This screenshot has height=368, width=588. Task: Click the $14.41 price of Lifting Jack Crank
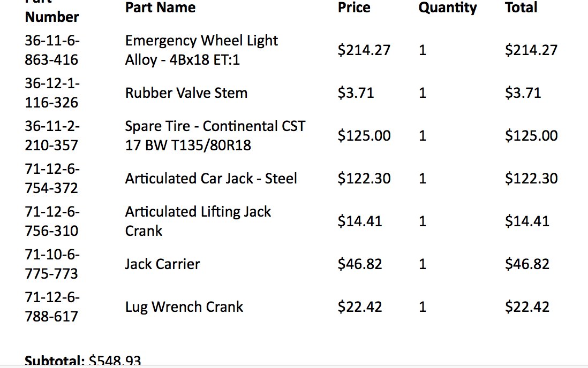359,221
